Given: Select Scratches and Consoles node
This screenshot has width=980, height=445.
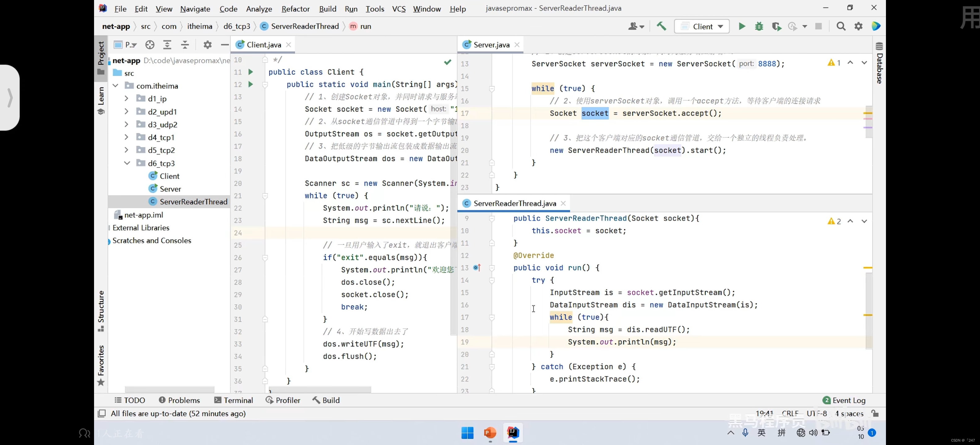Looking at the screenshot, I should click(152, 240).
